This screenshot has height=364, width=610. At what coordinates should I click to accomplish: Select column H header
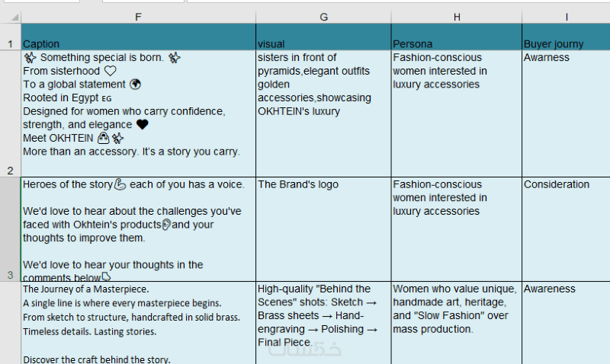pyautogui.click(x=456, y=16)
